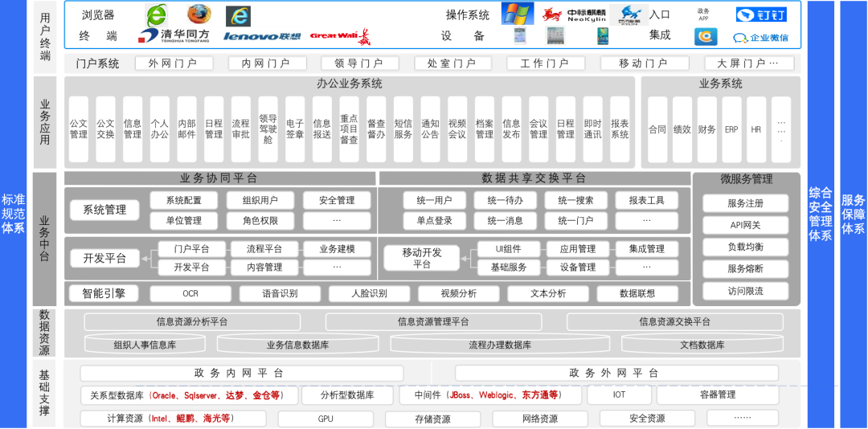
Task: Click the 组织人事信息库 database cylinder
Action: pos(145,345)
